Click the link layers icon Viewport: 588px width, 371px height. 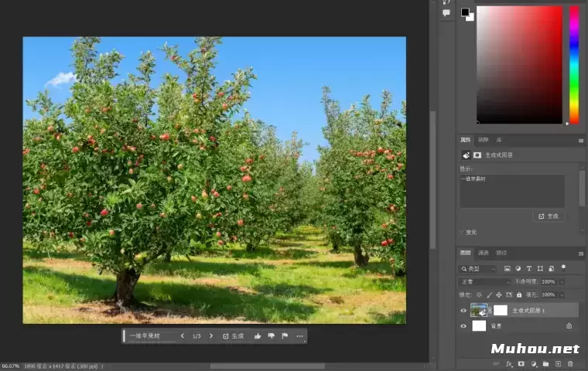point(496,364)
